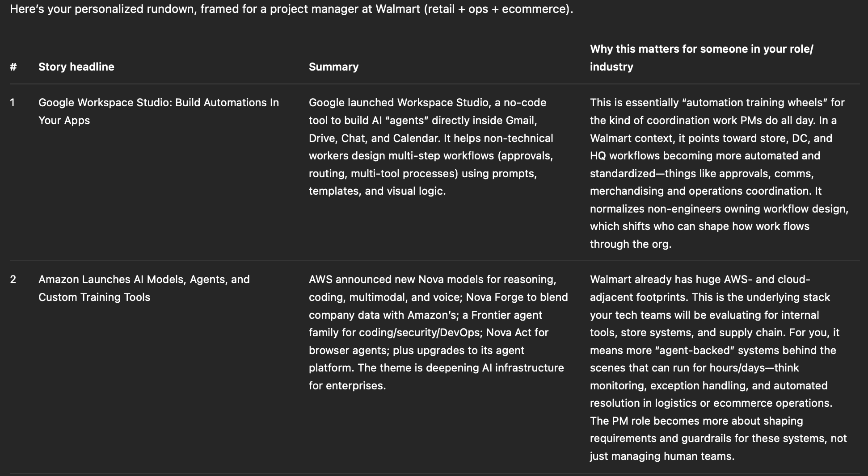
Task: Click the text 'just managing human teams.'
Action: pyautogui.click(x=662, y=456)
